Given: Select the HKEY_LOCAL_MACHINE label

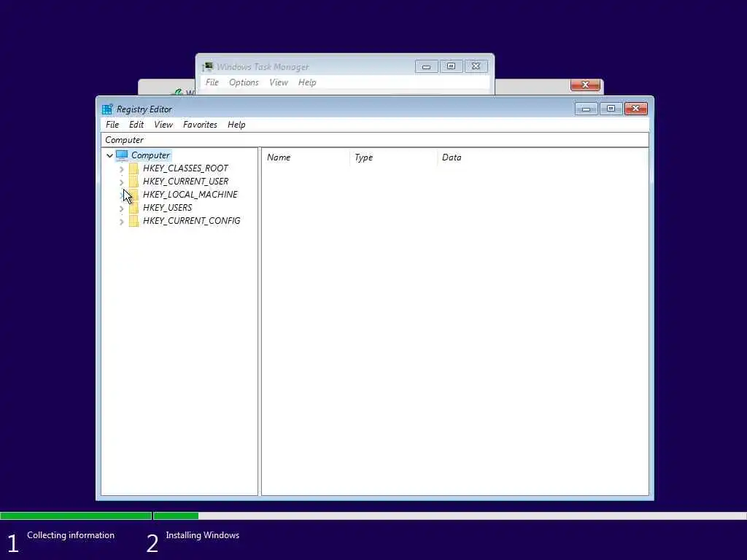Looking at the screenshot, I should pyautogui.click(x=190, y=194).
